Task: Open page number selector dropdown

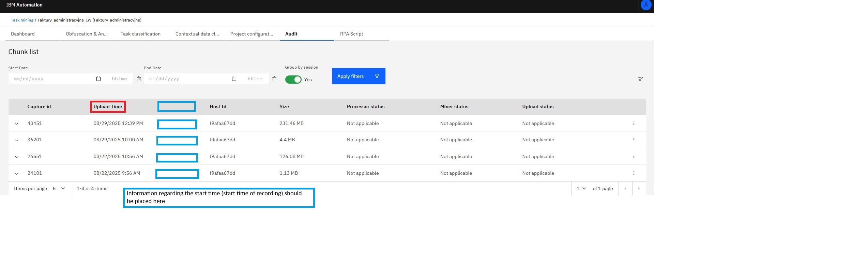Action: 581,188
